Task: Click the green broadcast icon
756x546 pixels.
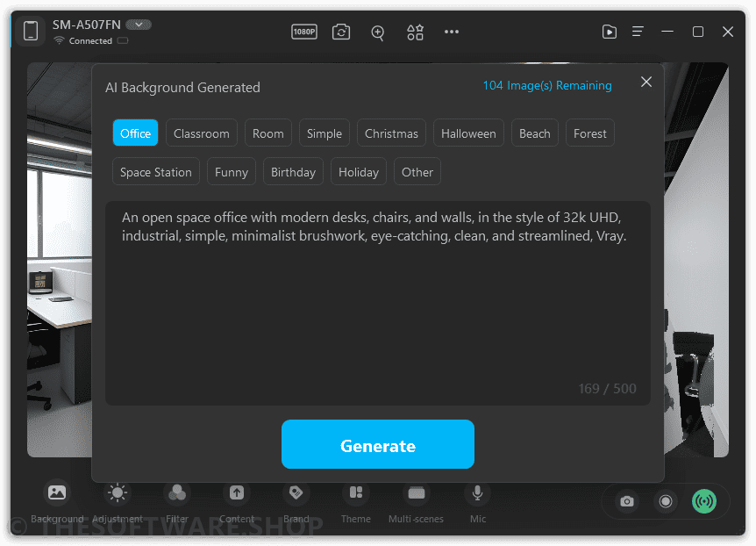Action: 704,501
